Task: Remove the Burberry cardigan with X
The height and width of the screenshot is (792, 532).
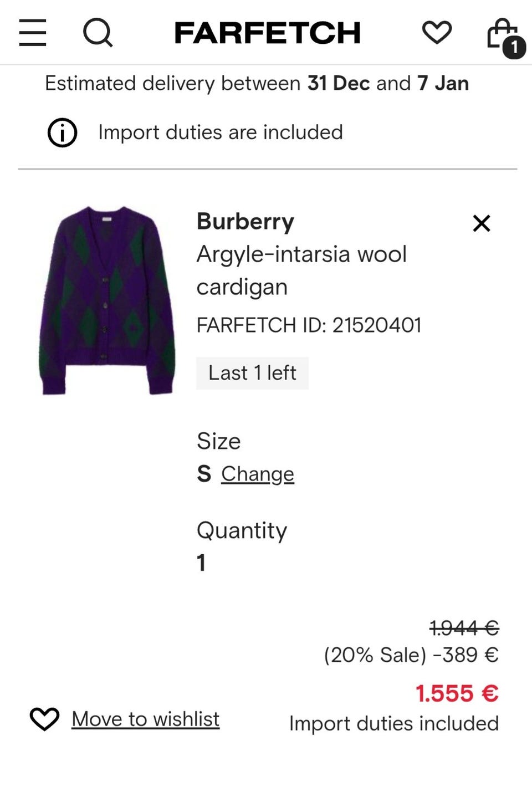Action: tap(482, 223)
